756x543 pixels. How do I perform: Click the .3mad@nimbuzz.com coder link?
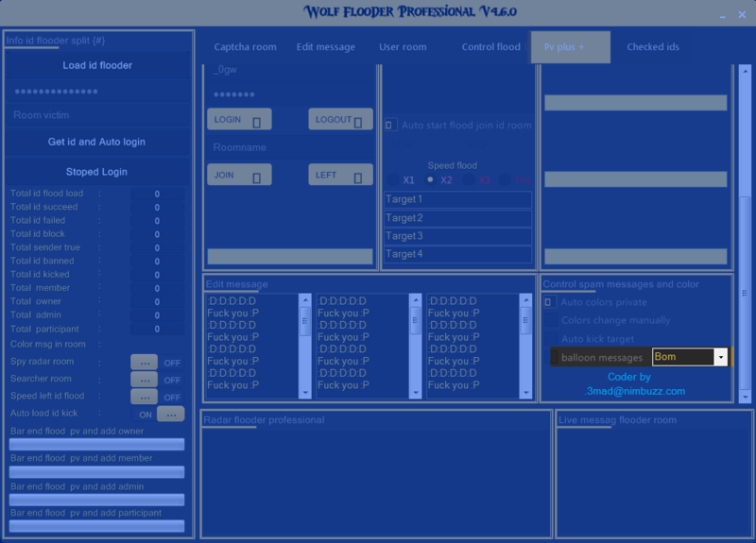tap(634, 391)
